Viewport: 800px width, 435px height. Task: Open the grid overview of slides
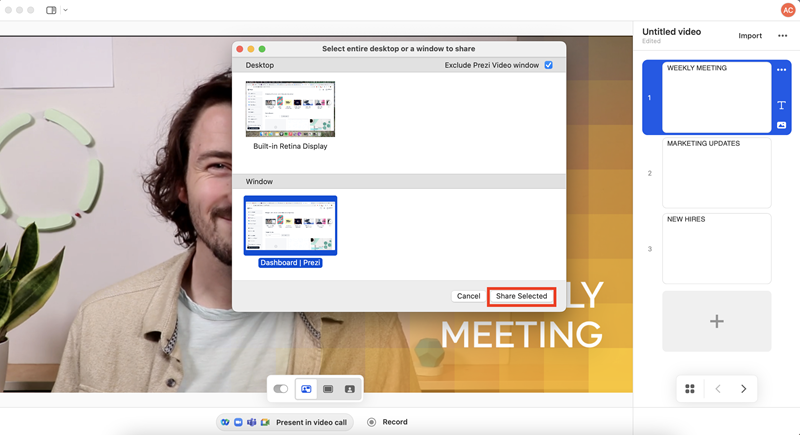coord(690,389)
